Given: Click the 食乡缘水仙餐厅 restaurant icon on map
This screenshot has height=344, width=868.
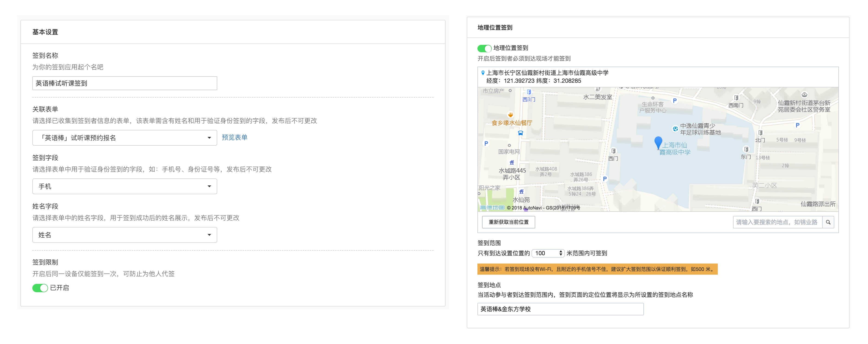Looking at the screenshot, I should [x=510, y=115].
